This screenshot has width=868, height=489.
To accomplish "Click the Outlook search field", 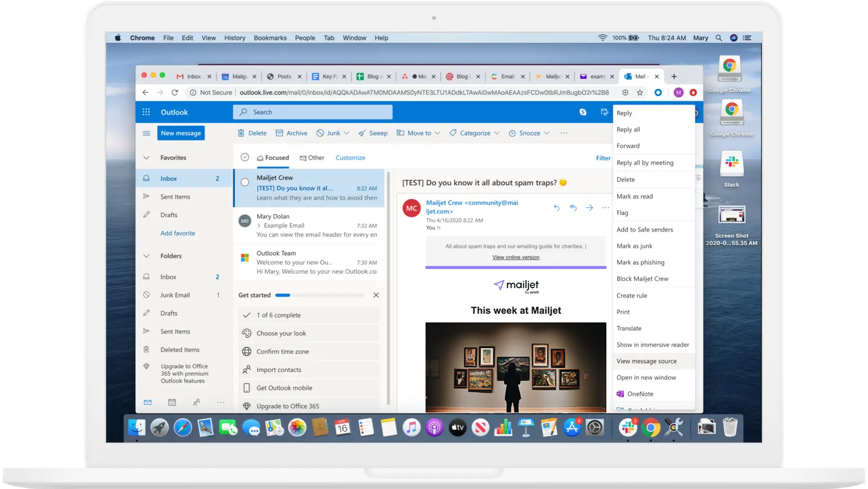I will (313, 112).
